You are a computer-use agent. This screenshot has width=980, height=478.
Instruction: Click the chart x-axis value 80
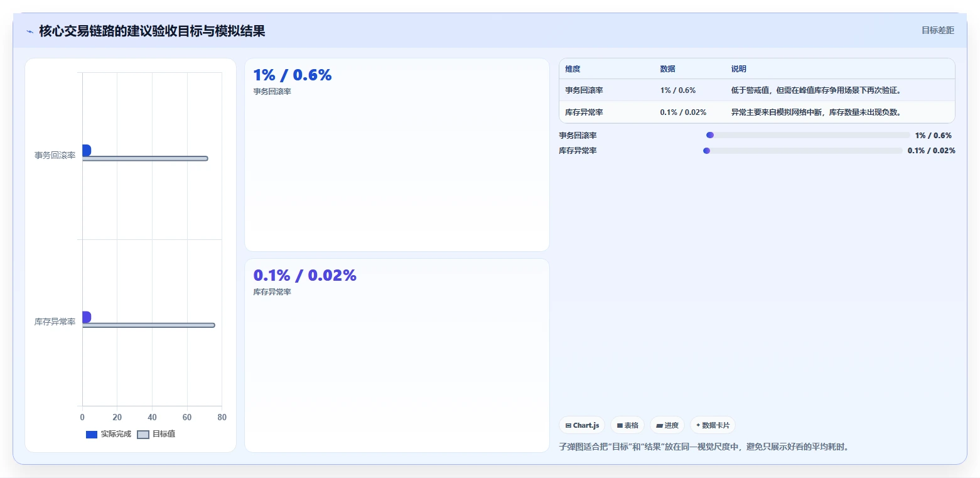(x=222, y=417)
